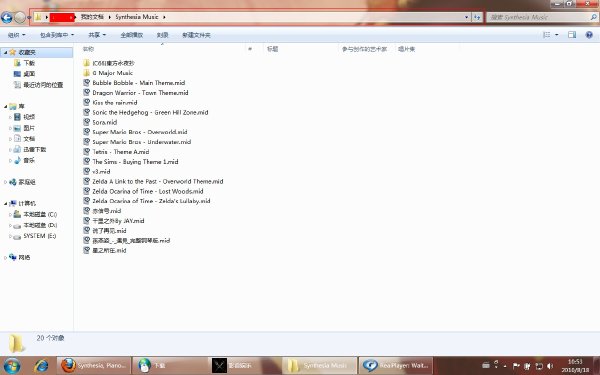The image size is (600, 375).
Task: Click the contributing artists column header
Action: pos(364,49)
